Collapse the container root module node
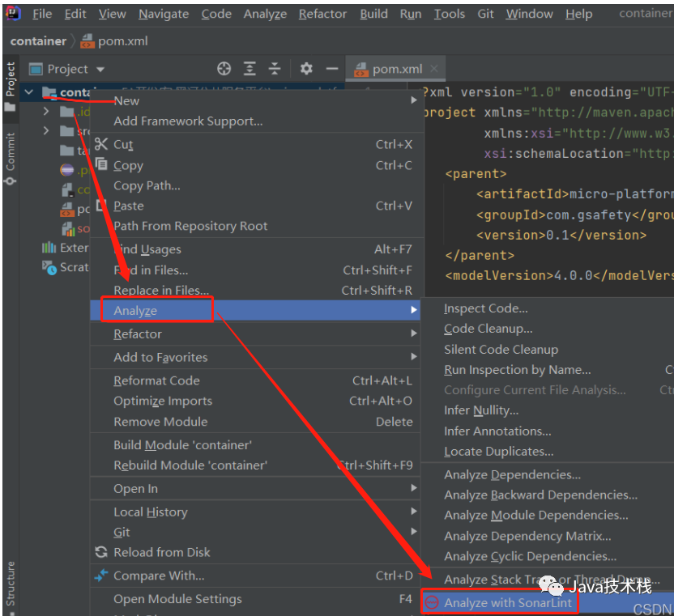This screenshot has width=674, height=616. click(x=29, y=92)
